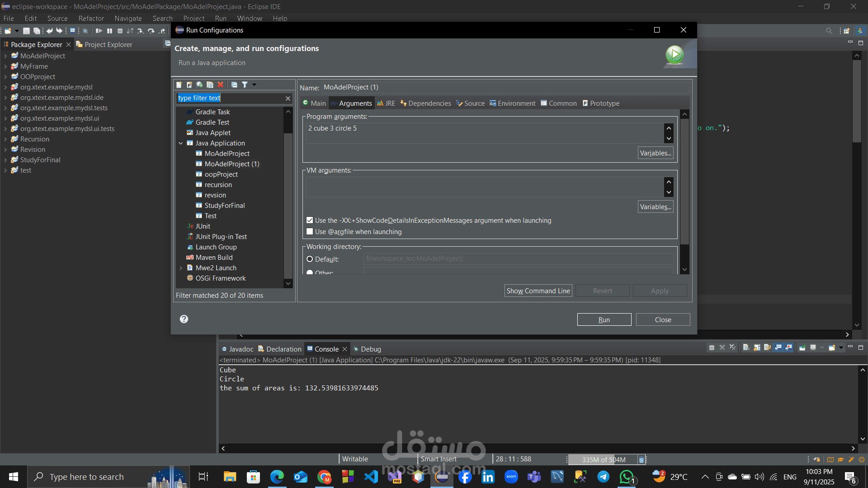The height and width of the screenshot is (488, 868).
Task: Delete selected launch configuration with red X
Action: point(221,84)
